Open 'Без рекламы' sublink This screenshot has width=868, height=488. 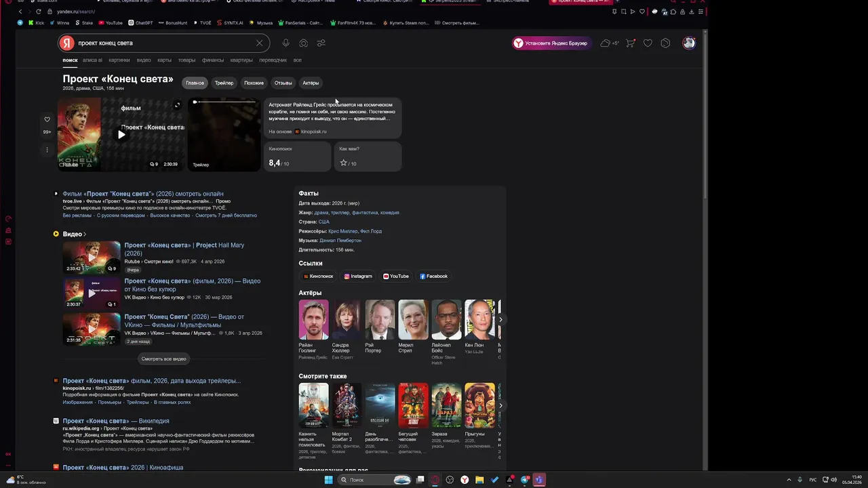coord(77,216)
